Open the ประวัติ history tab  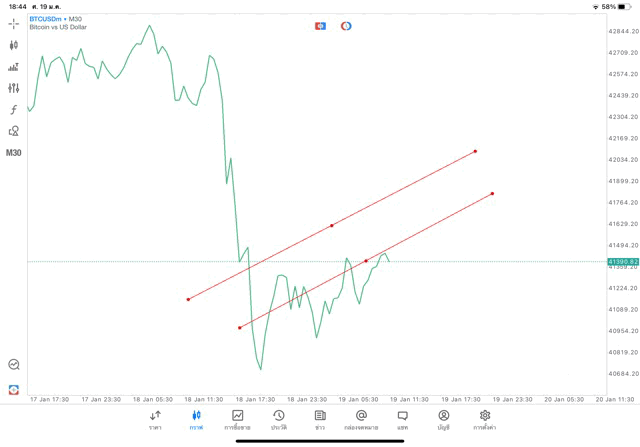[279, 419]
